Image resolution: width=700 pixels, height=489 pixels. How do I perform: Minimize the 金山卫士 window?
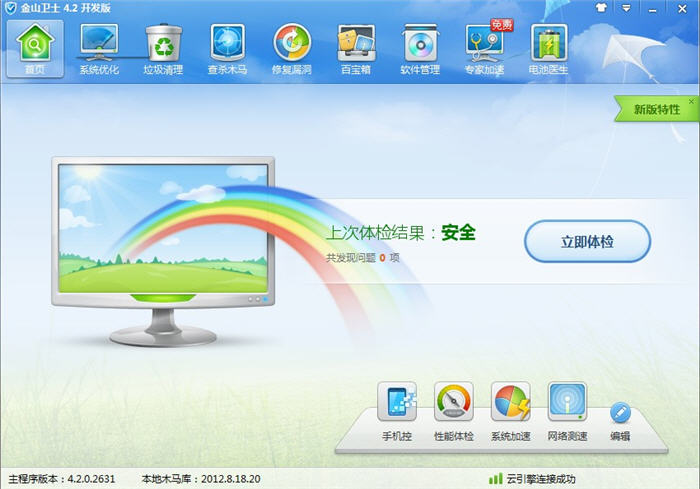point(652,9)
